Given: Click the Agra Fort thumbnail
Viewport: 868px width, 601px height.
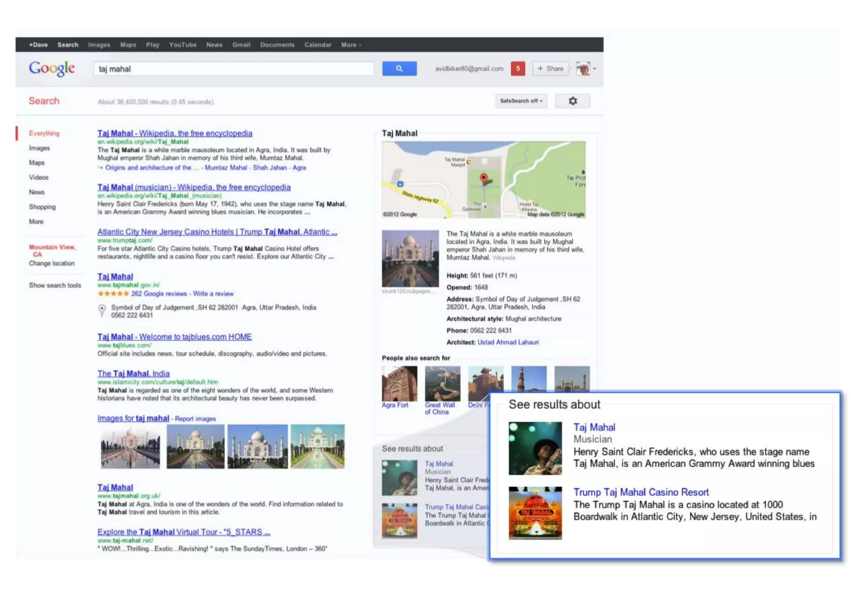Looking at the screenshot, I should pyautogui.click(x=399, y=384).
